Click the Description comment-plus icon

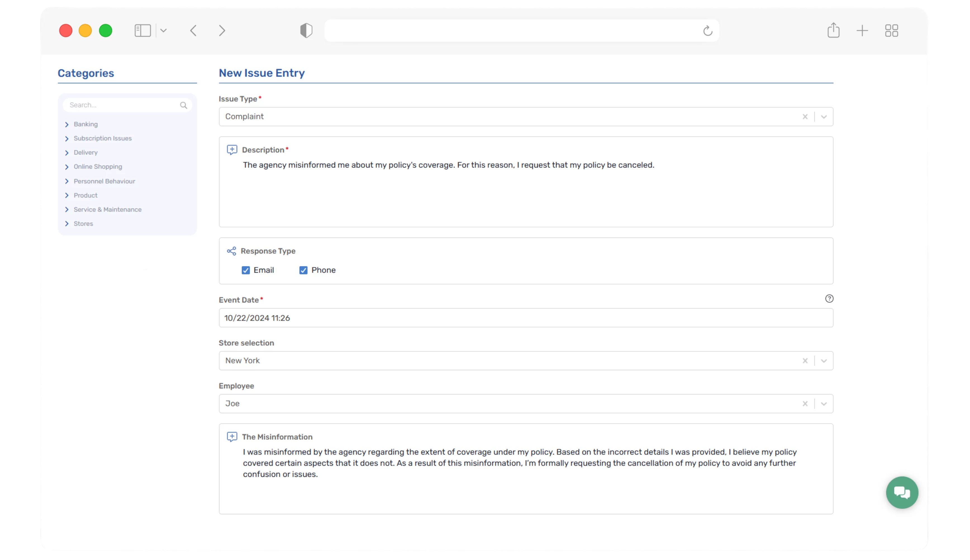click(232, 150)
